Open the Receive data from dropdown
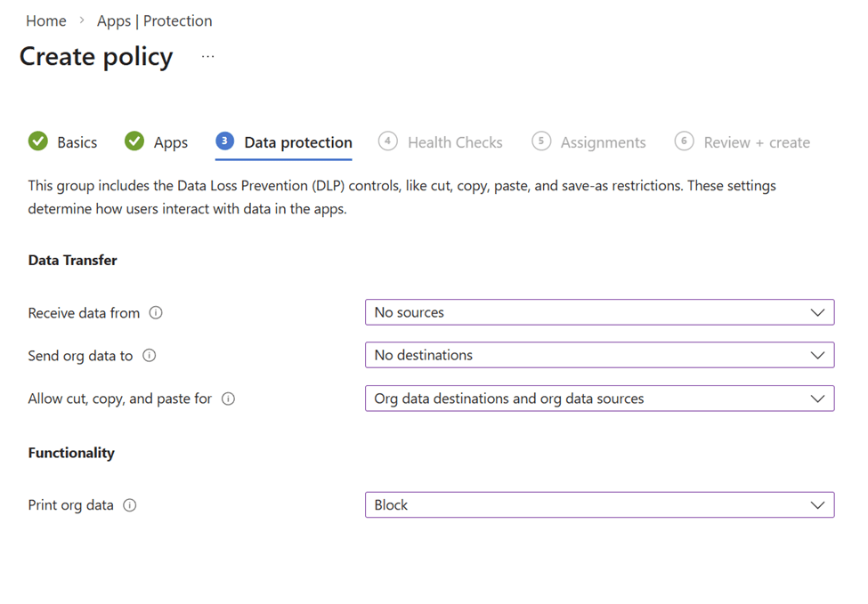The image size is (868, 604). (599, 313)
